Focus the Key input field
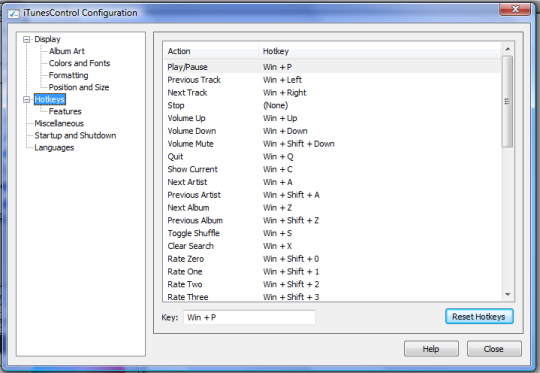This screenshot has height=373, width=540. pos(249,317)
